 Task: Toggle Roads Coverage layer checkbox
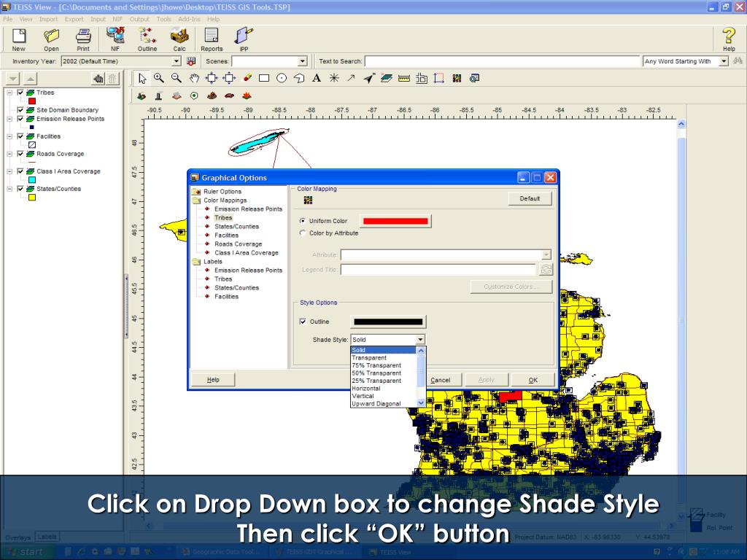tap(20, 154)
